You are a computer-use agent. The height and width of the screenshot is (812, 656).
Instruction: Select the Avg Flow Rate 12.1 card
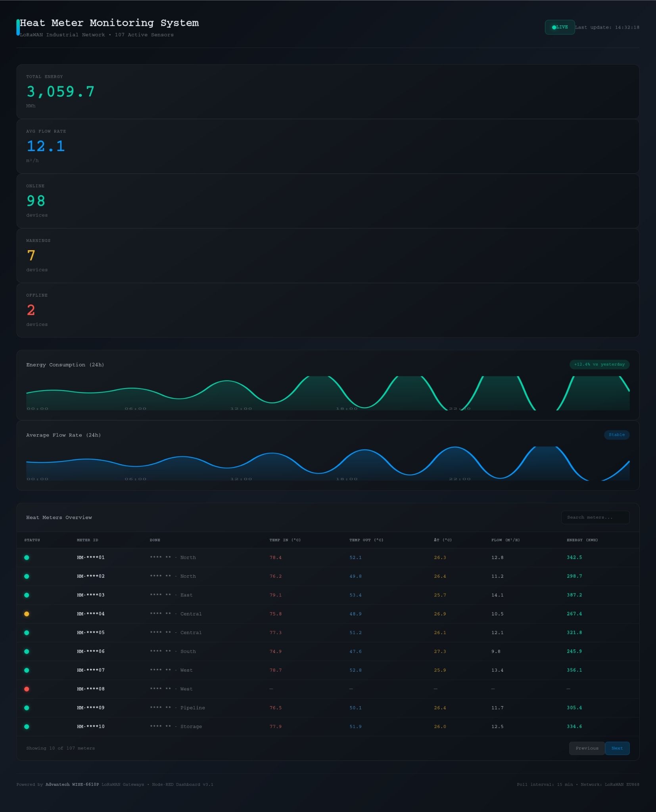point(328,146)
